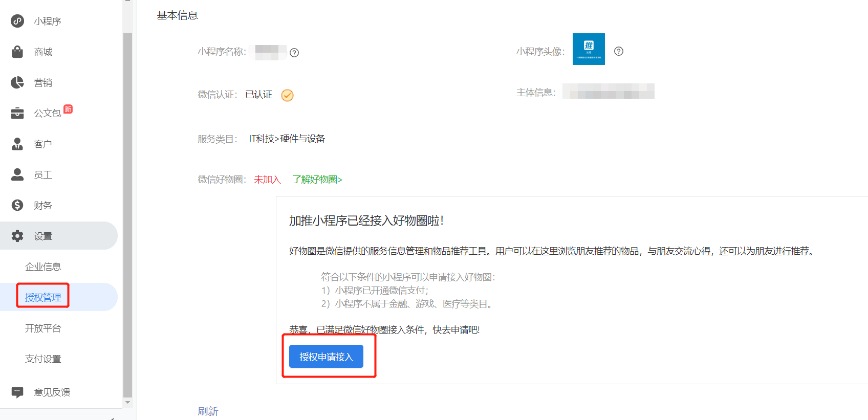Click the 员工 user icon
The height and width of the screenshot is (420, 868).
click(17, 174)
